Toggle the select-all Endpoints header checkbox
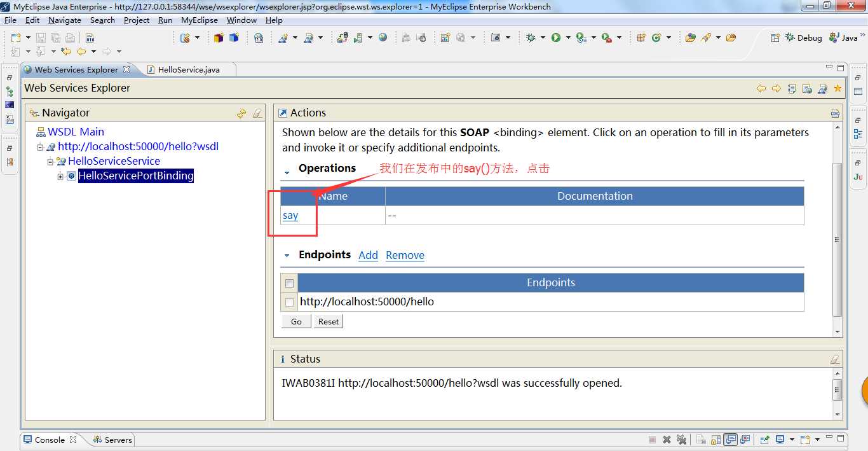Viewport: 868px width, 451px height. pos(289,283)
